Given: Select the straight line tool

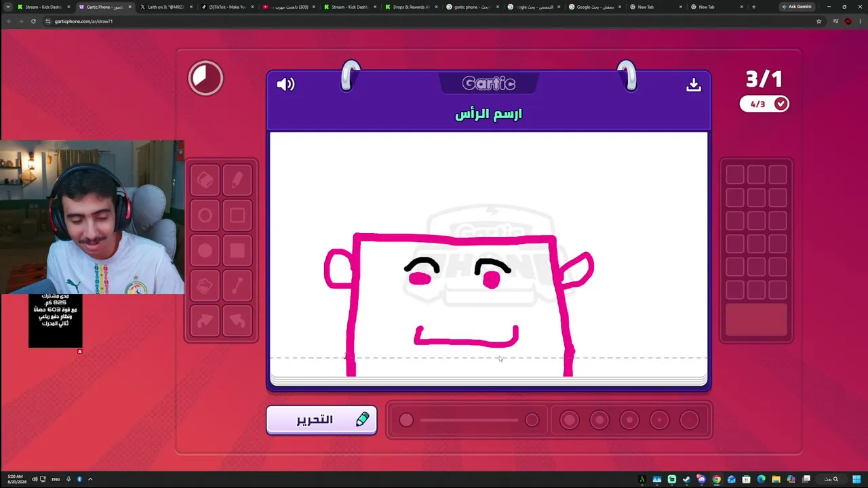Looking at the screenshot, I should [x=237, y=286].
